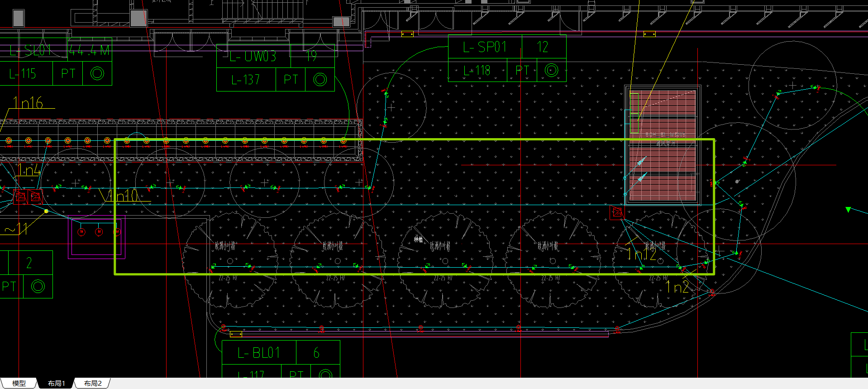Select the circle symbol in the L-137 row
This screenshot has height=389, width=868.
[x=320, y=80]
